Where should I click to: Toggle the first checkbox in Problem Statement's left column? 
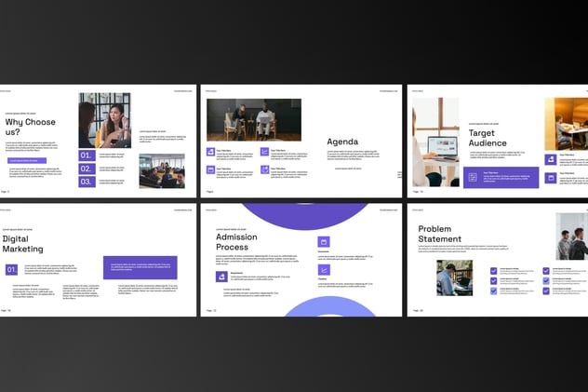point(494,270)
